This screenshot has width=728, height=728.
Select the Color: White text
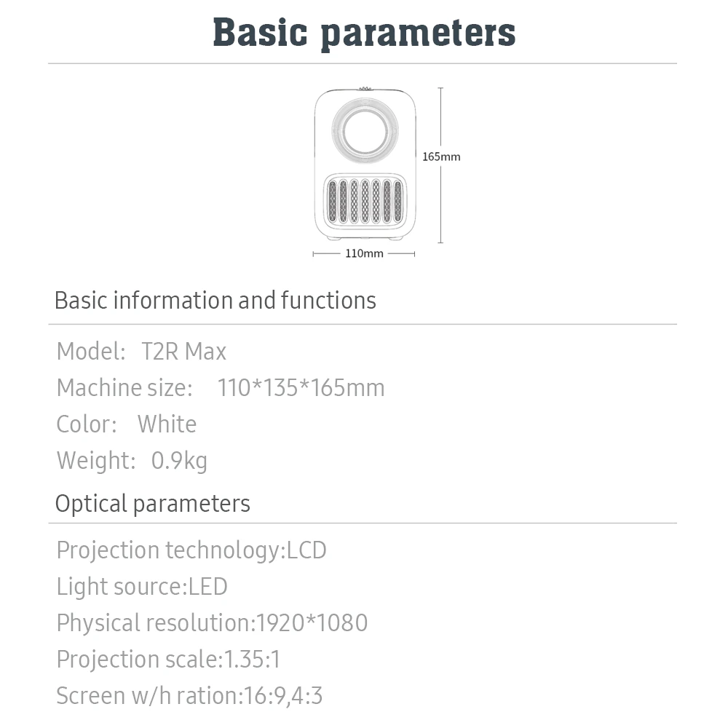[126, 424]
